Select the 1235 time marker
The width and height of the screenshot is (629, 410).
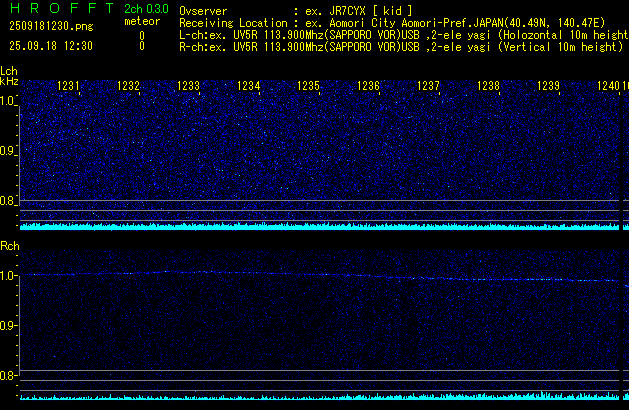[309, 87]
